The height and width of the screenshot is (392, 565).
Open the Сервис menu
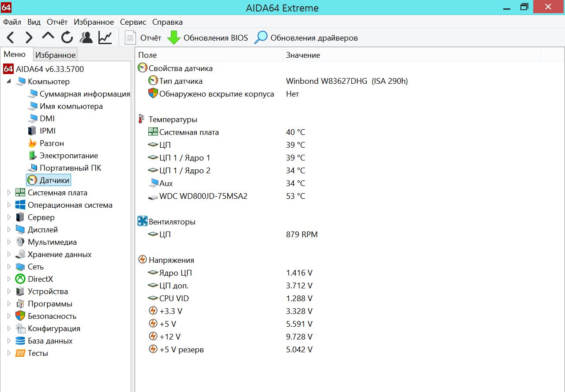pos(133,22)
